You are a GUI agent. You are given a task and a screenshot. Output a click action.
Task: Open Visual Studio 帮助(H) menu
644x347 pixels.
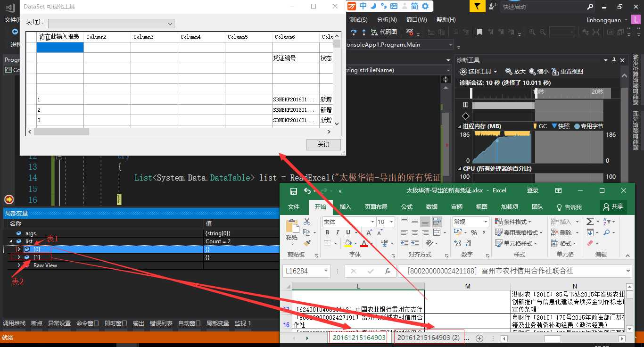(446, 19)
